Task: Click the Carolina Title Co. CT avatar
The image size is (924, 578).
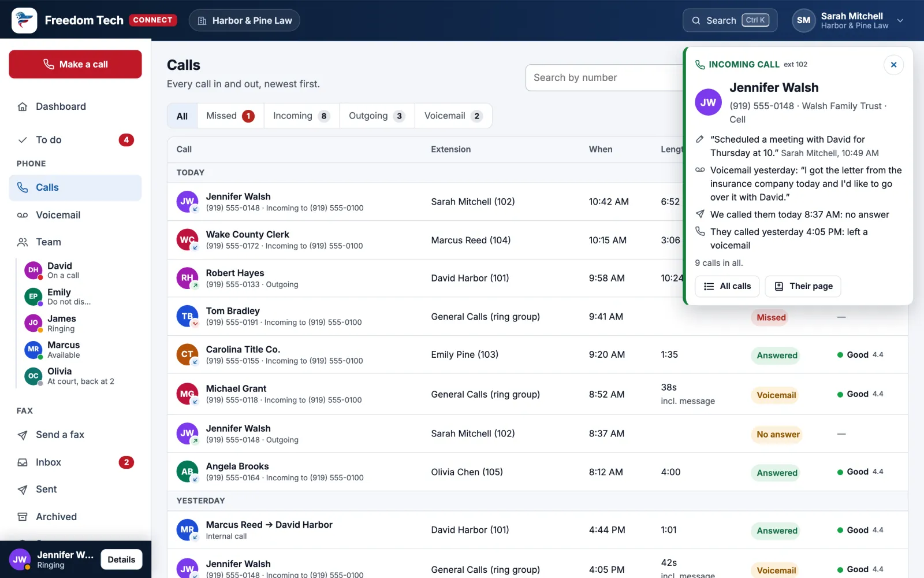Action: tap(187, 354)
